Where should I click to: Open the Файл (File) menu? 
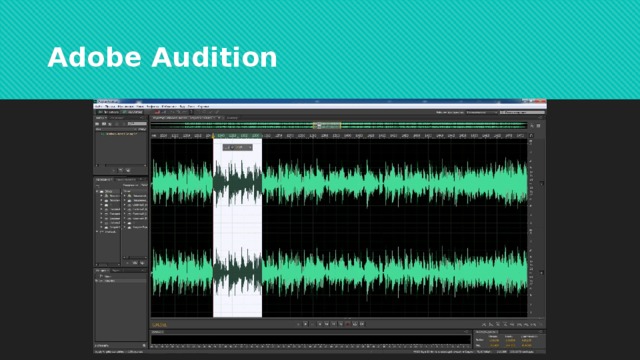pos(99,107)
